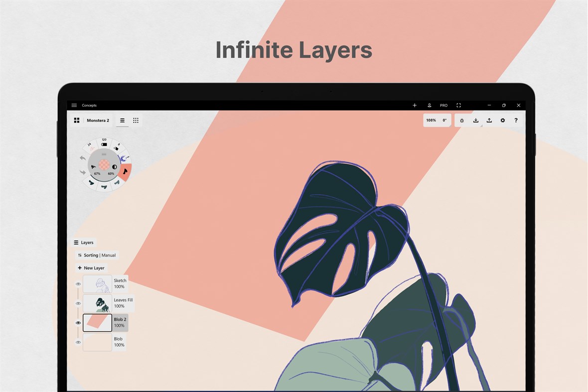Select the Blob layer thumbnail
Screen dimensions: 588x392
(x=97, y=342)
